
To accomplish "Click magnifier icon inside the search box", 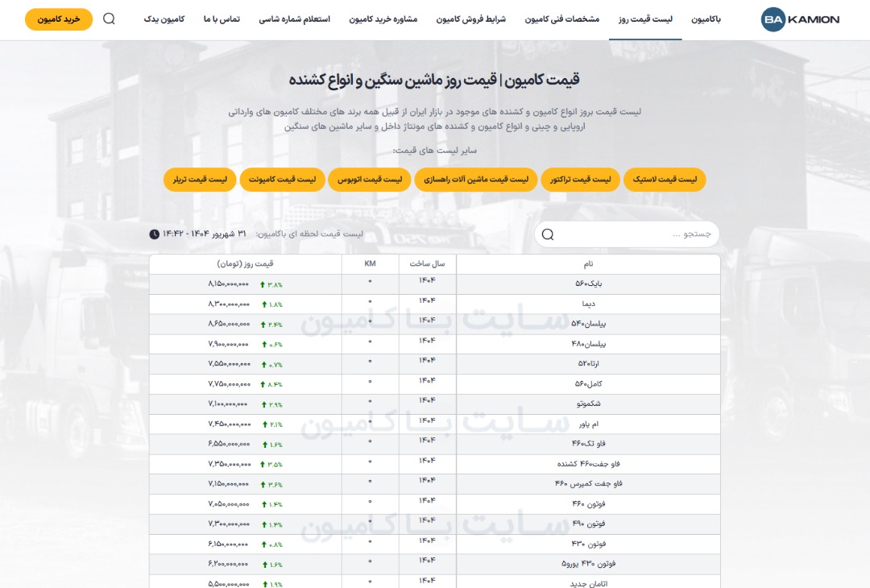I will [548, 234].
